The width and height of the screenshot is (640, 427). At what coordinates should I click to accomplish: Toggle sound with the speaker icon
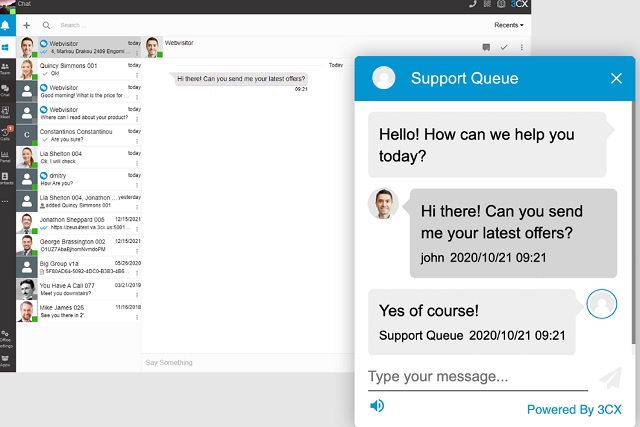pos(377,405)
